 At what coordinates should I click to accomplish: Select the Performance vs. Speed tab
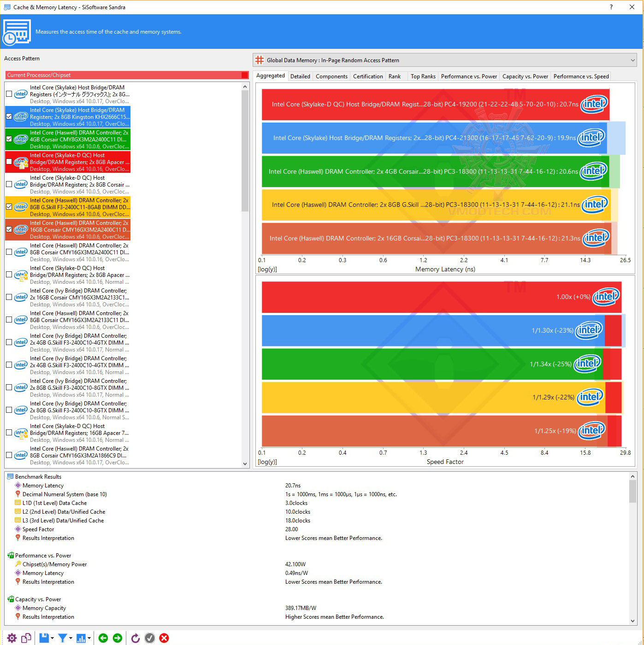pos(581,76)
